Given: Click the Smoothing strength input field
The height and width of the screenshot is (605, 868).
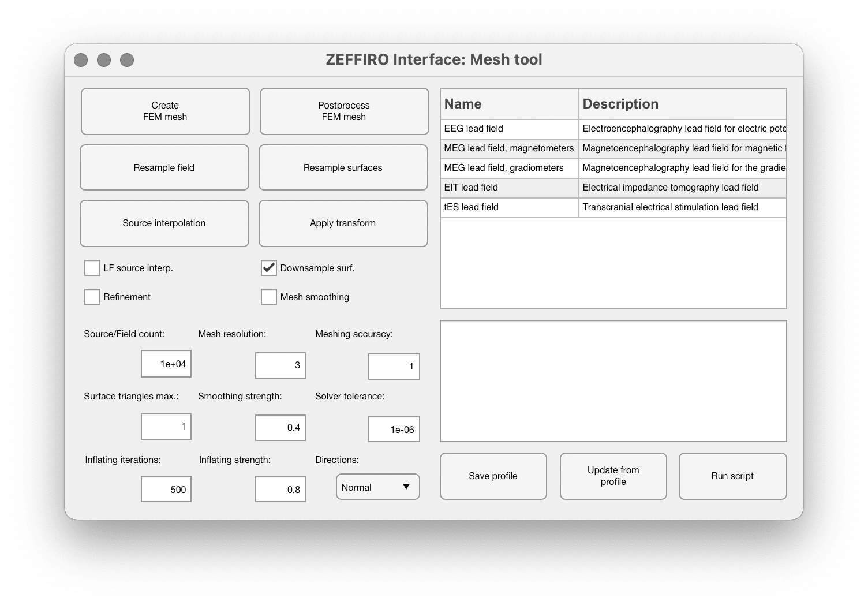Looking at the screenshot, I should (x=280, y=427).
